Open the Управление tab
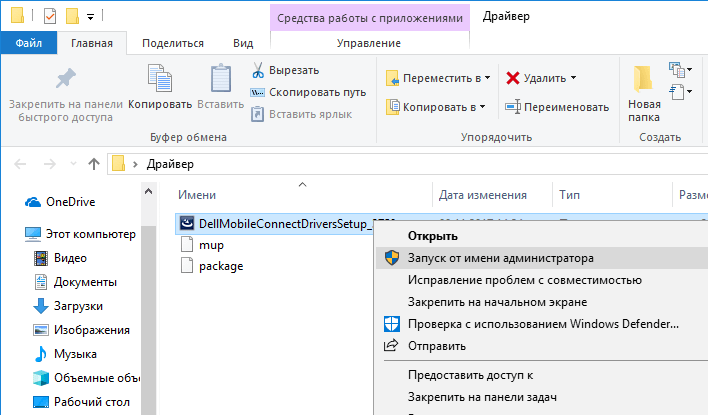The width and height of the screenshot is (708, 415). (x=369, y=43)
